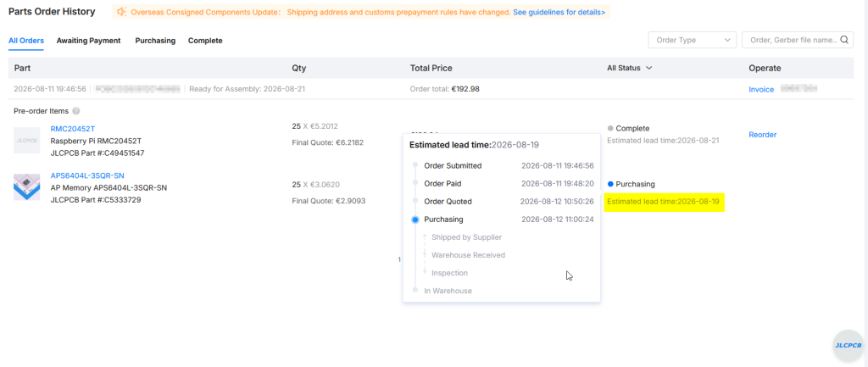Click the Operate column header
The image size is (868, 367).
coord(765,68)
